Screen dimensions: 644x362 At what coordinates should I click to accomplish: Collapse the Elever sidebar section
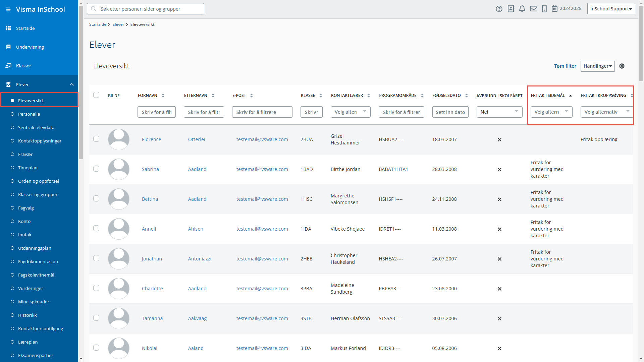pyautogui.click(x=71, y=84)
